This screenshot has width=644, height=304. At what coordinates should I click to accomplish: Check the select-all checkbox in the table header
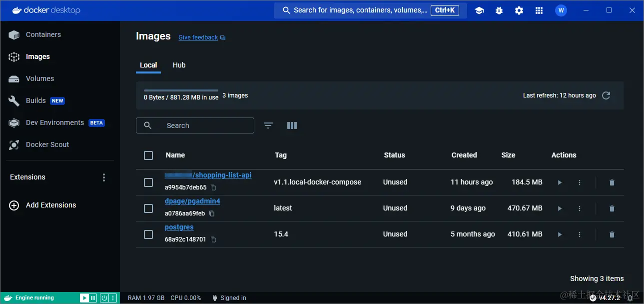tap(148, 155)
